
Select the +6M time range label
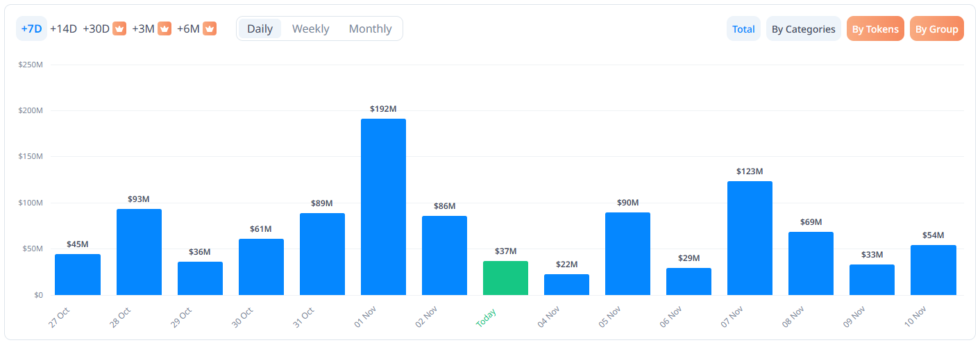click(188, 28)
